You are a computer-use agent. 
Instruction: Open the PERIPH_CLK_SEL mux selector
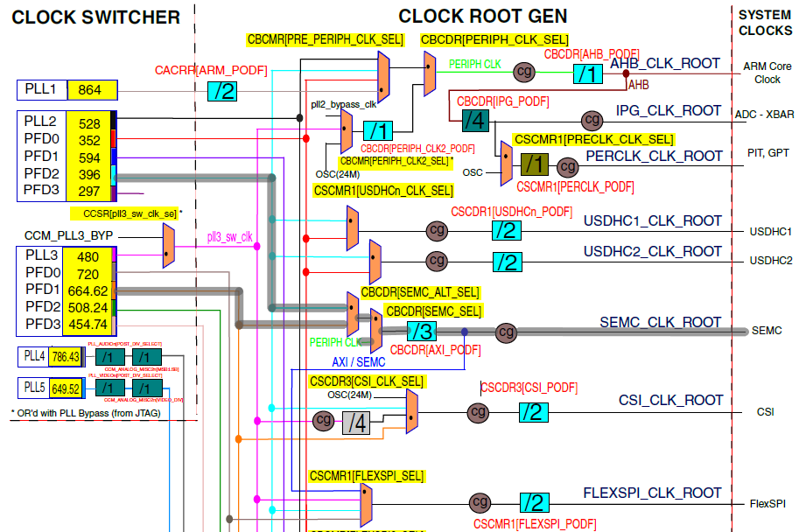click(430, 73)
